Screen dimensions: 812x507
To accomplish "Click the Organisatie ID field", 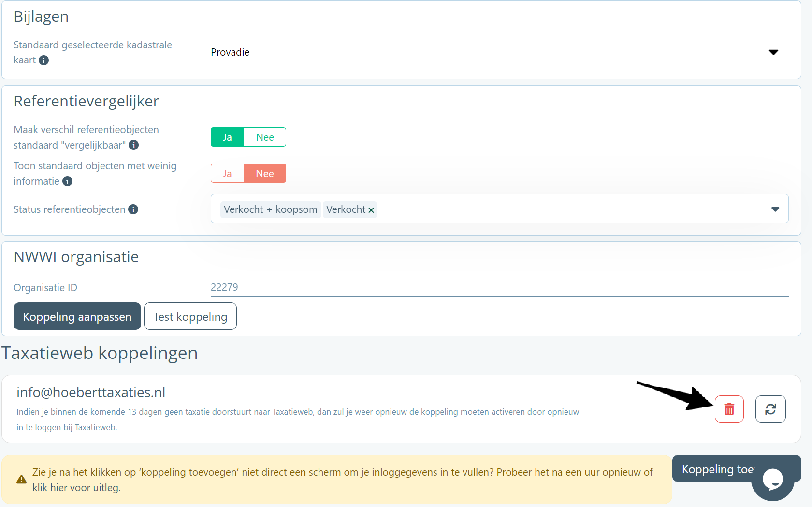I will point(499,287).
